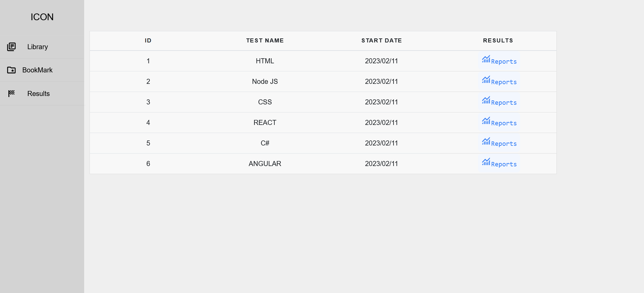This screenshot has height=293, width=644.
Task: Select Results in the sidebar
Action: (38, 94)
